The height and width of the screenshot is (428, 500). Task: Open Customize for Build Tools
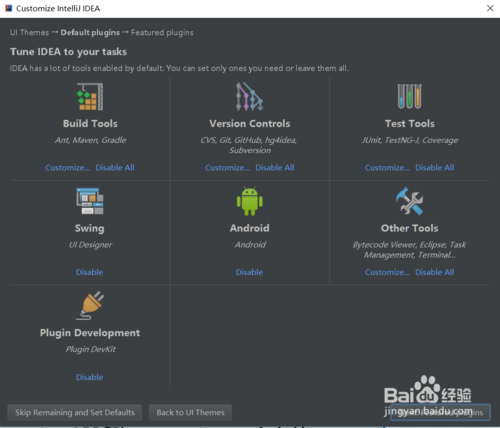[68, 167]
